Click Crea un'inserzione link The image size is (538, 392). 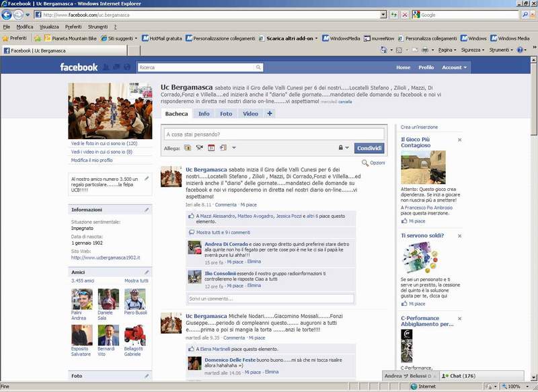tap(419, 127)
